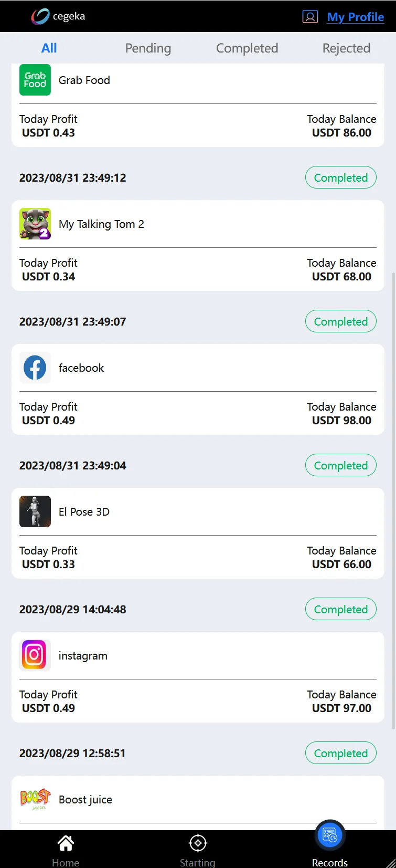
Task: Click the cegeka logo icon
Action: tap(40, 16)
